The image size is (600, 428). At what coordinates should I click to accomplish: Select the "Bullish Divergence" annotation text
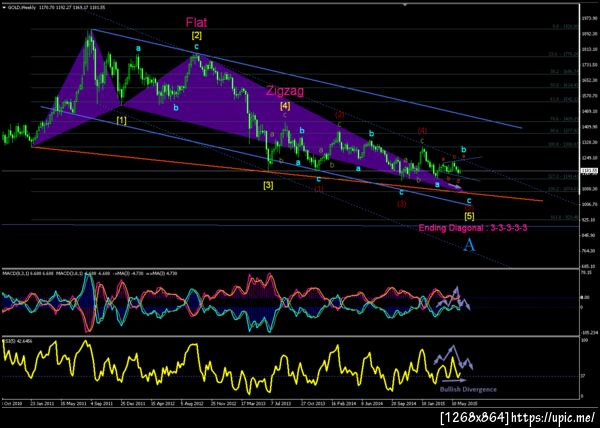[468, 389]
